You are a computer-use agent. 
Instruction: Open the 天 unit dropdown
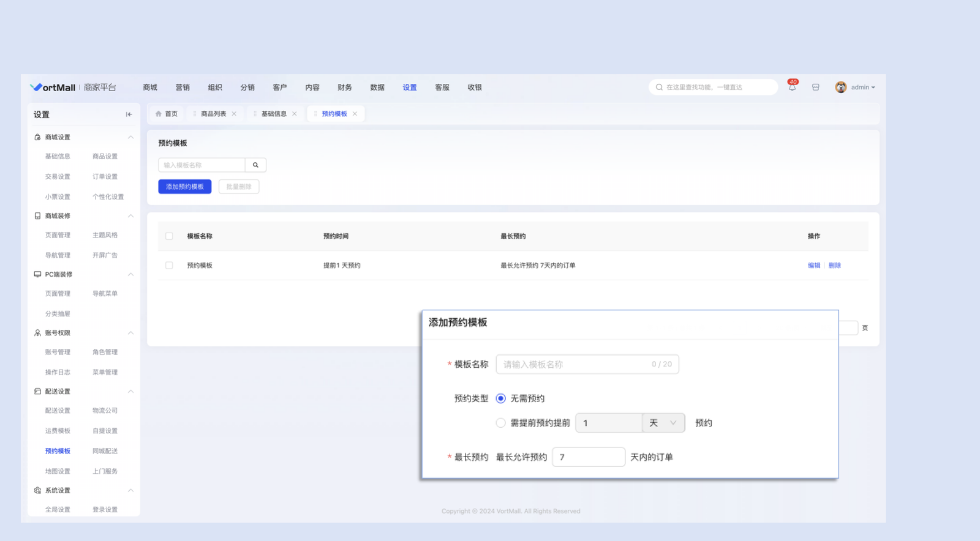click(x=663, y=423)
